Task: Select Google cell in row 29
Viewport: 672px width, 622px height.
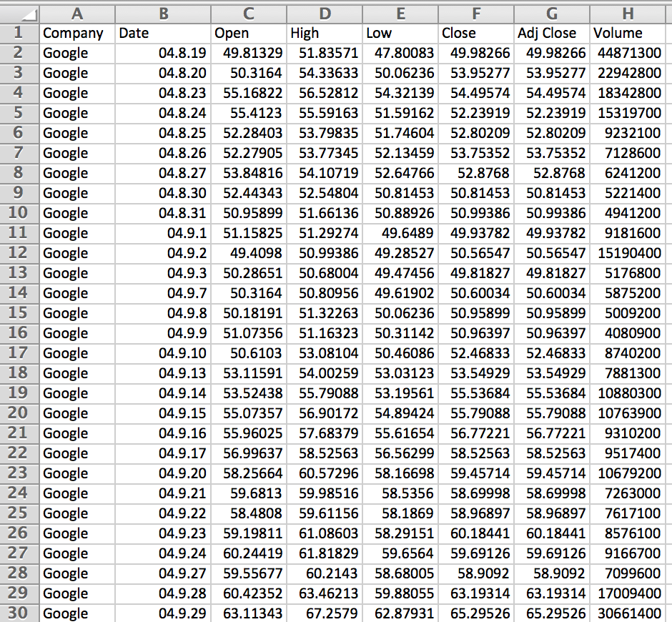Action: pyautogui.click(x=77, y=593)
